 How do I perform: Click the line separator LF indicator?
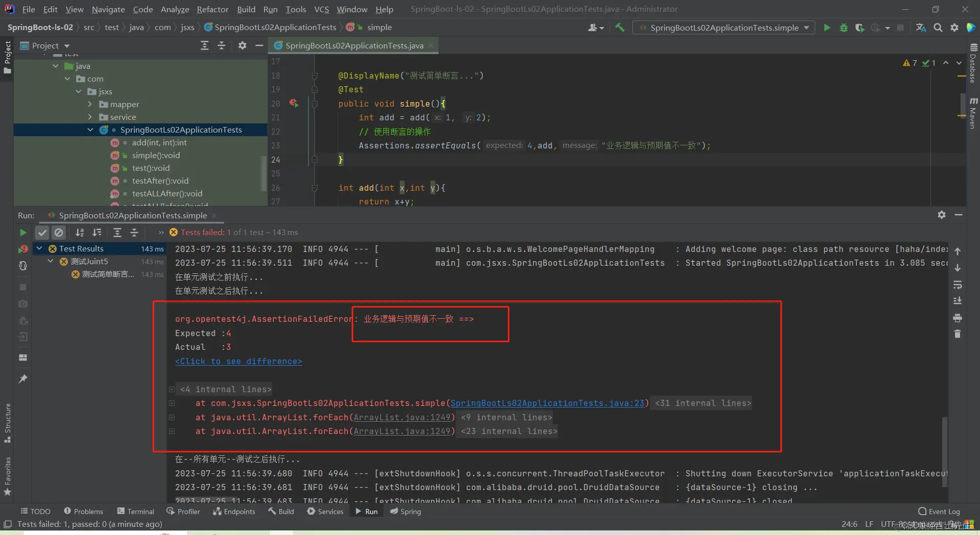(869, 524)
